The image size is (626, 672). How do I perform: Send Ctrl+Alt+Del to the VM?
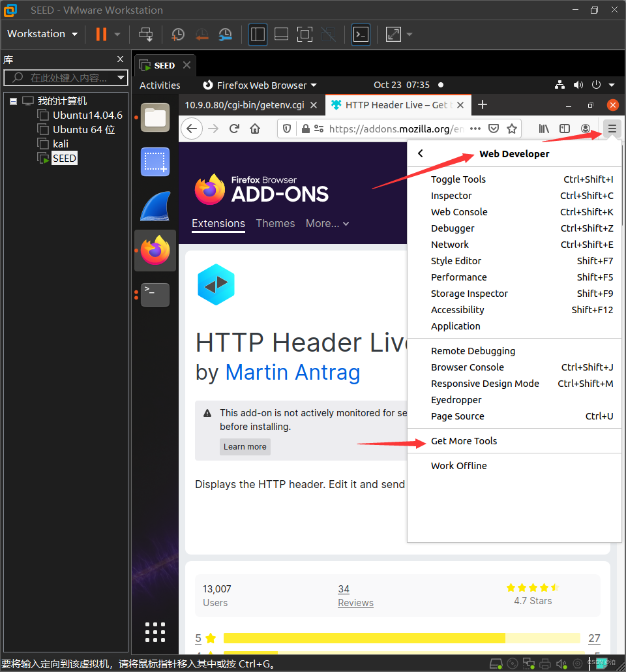145,35
